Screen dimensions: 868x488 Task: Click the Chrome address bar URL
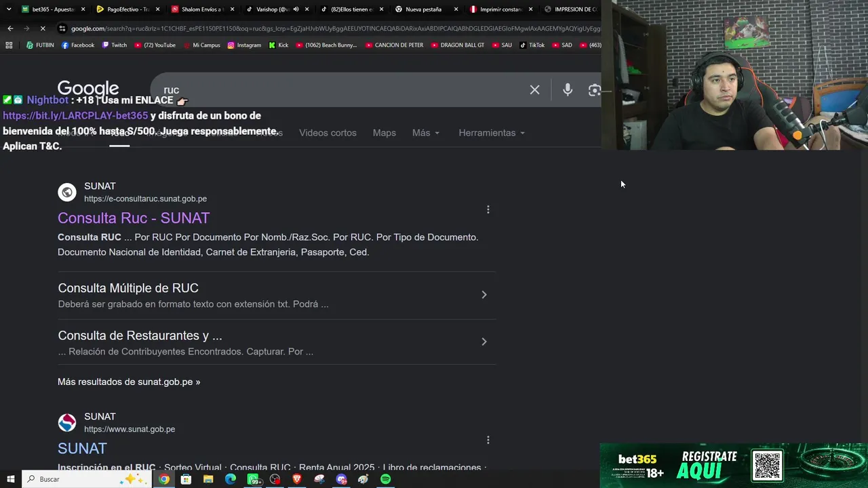[x=335, y=28]
